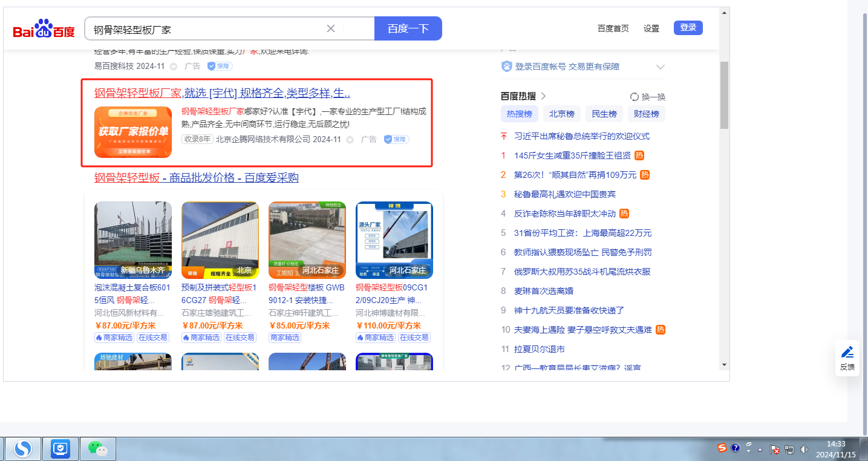The image size is (868, 461).
Task: Open the 钢骨架轻型板厂家,就选 [宇代] ad title
Action: coord(222,93)
